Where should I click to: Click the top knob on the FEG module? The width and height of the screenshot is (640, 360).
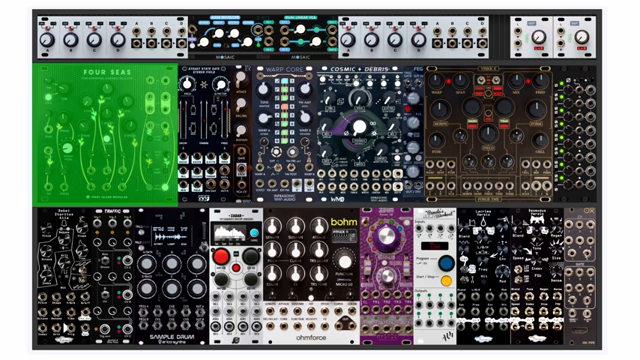pyautogui.click(x=413, y=98)
